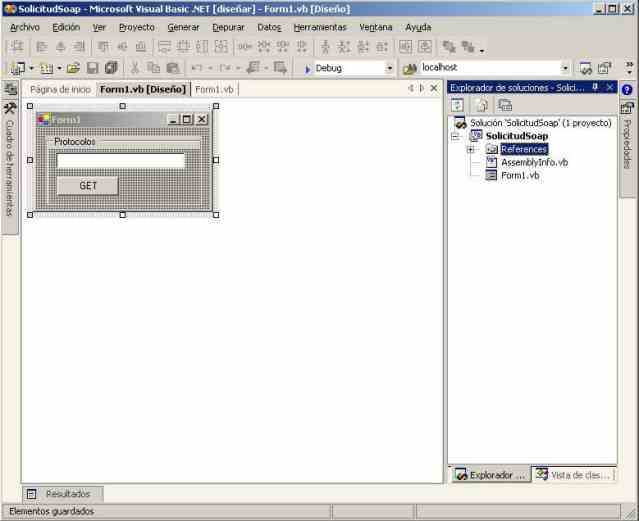Click the Find in Files binoculars icon
639x521 pixels.
pyautogui.click(x=410, y=68)
